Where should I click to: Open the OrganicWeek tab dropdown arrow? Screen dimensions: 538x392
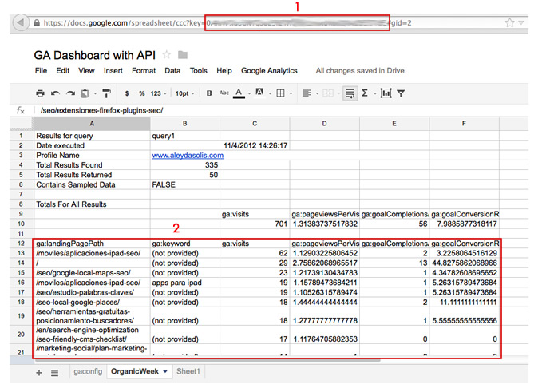pyautogui.click(x=165, y=372)
